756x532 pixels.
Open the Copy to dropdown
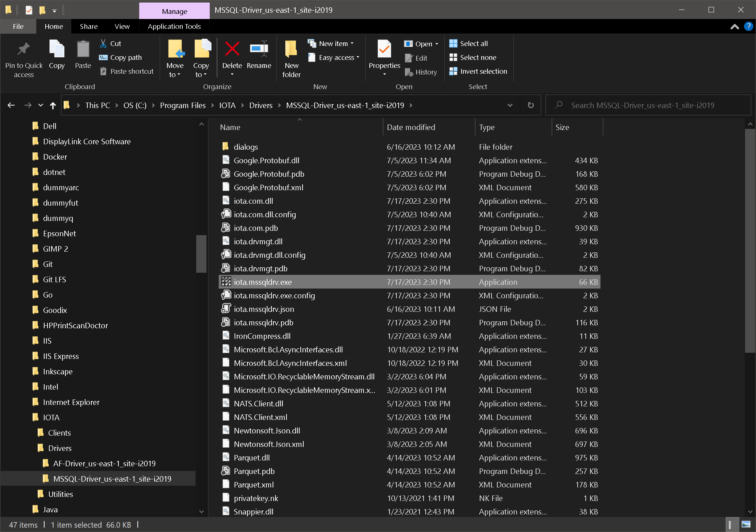coord(201,70)
